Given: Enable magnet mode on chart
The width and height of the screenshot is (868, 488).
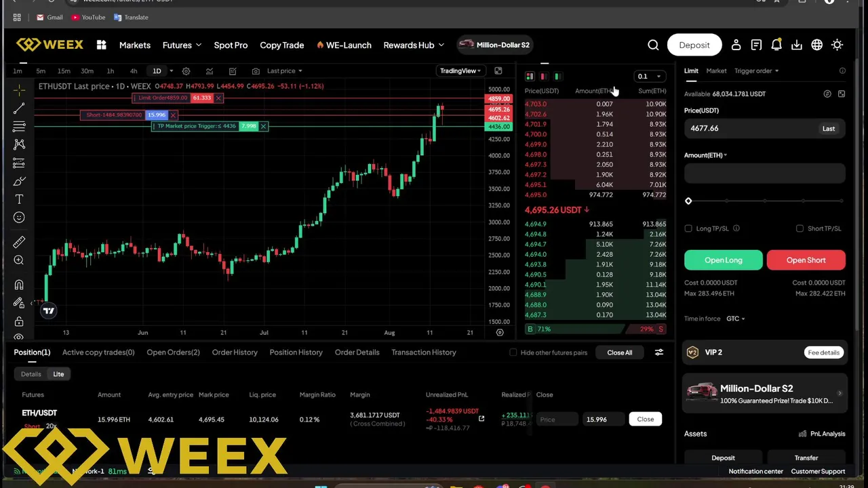Looking at the screenshot, I should point(19,285).
